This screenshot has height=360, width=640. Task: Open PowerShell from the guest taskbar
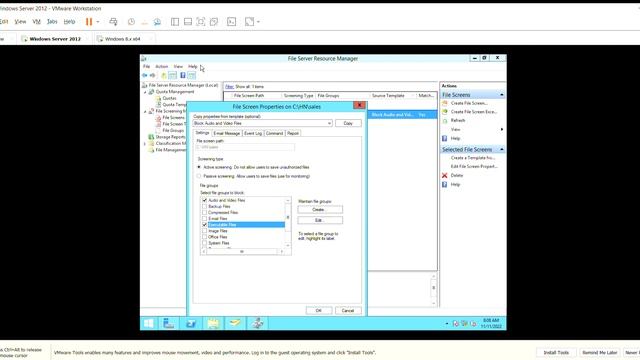191,323
